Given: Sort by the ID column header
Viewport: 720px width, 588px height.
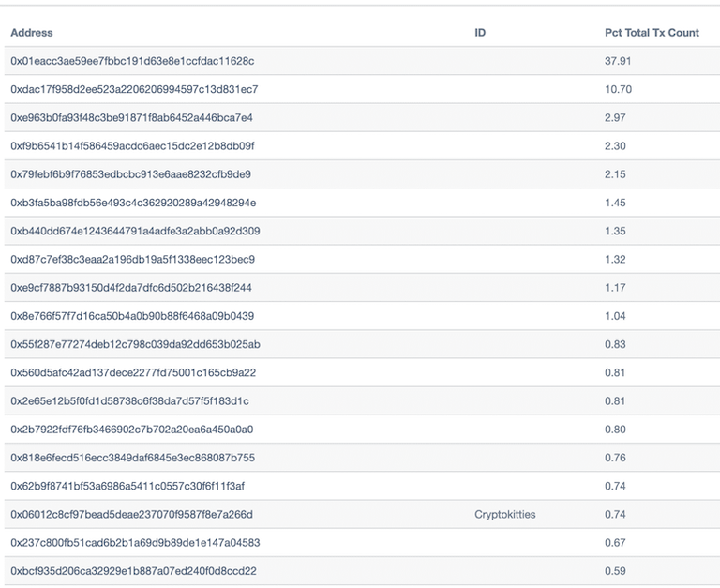Looking at the screenshot, I should (x=480, y=33).
